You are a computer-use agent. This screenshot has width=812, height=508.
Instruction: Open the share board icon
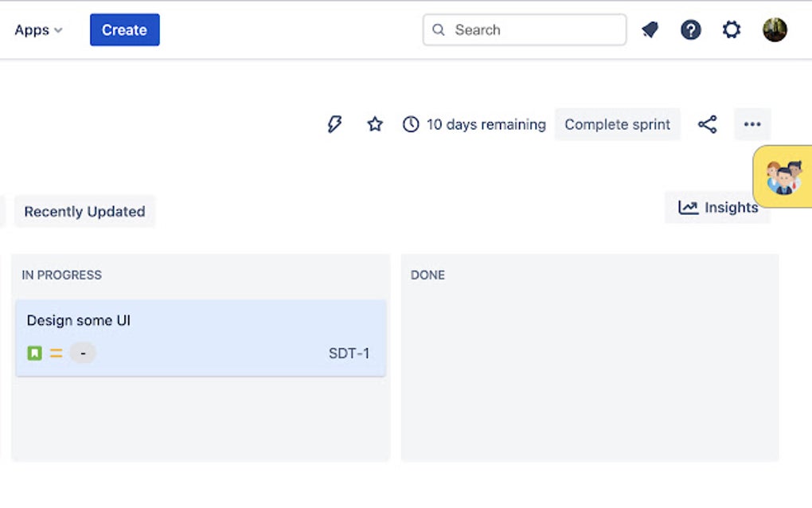coord(708,124)
